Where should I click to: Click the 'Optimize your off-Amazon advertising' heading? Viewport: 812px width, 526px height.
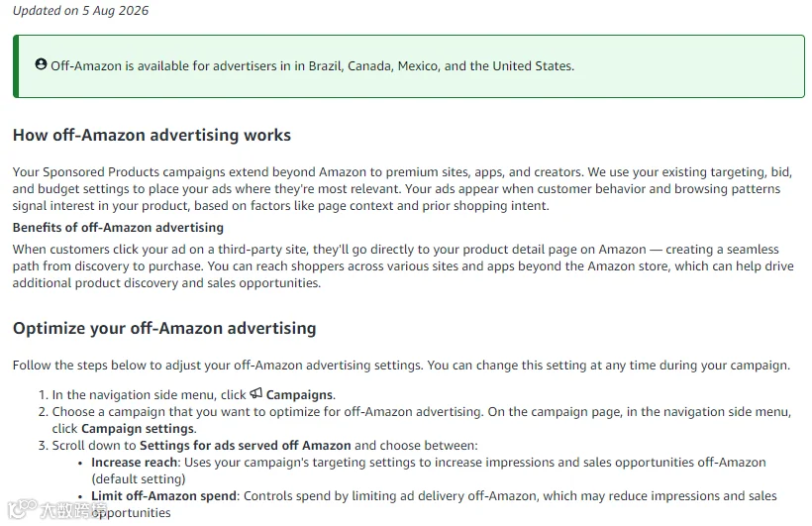pyautogui.click(x=164, y=329)
